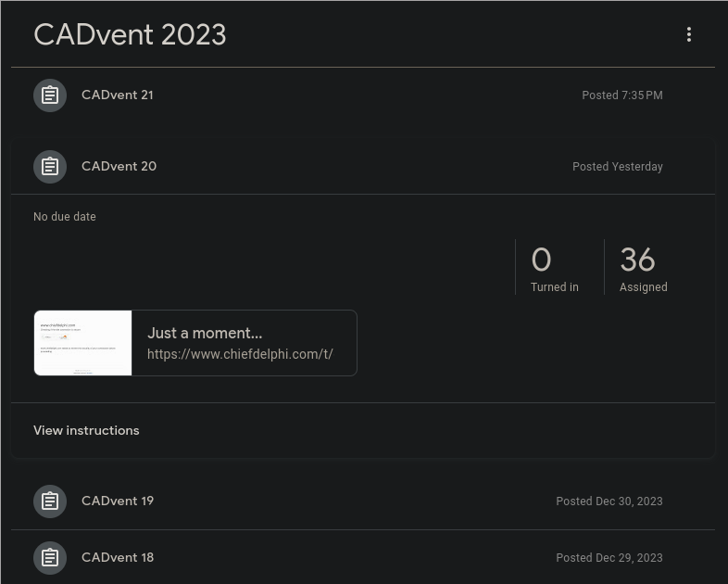Open the CADvent 2023 three-dot options menu

pyautogui.click(x=688, y=34)
